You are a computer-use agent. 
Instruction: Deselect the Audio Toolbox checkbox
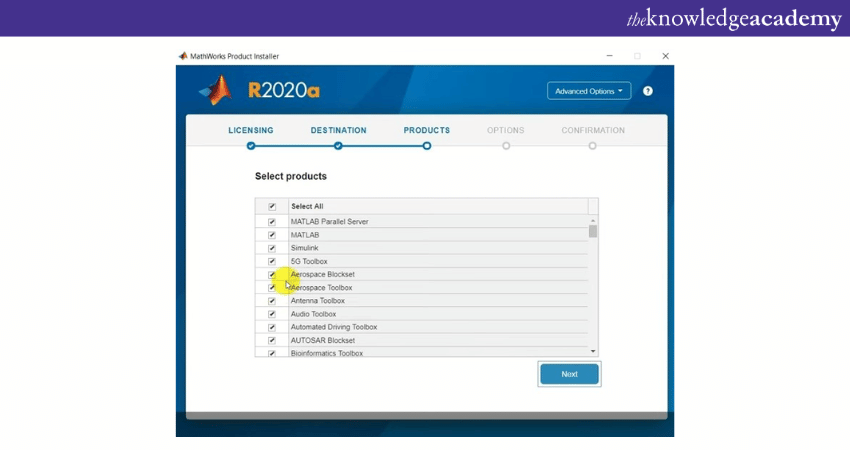tap(272, 314)
